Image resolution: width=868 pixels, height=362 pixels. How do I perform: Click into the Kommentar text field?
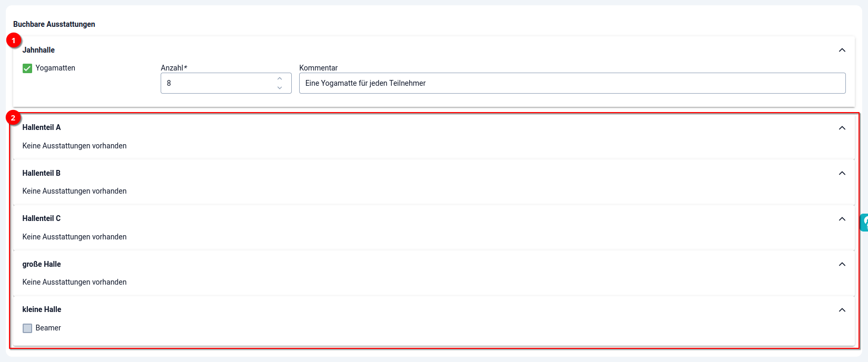[571, 83]
